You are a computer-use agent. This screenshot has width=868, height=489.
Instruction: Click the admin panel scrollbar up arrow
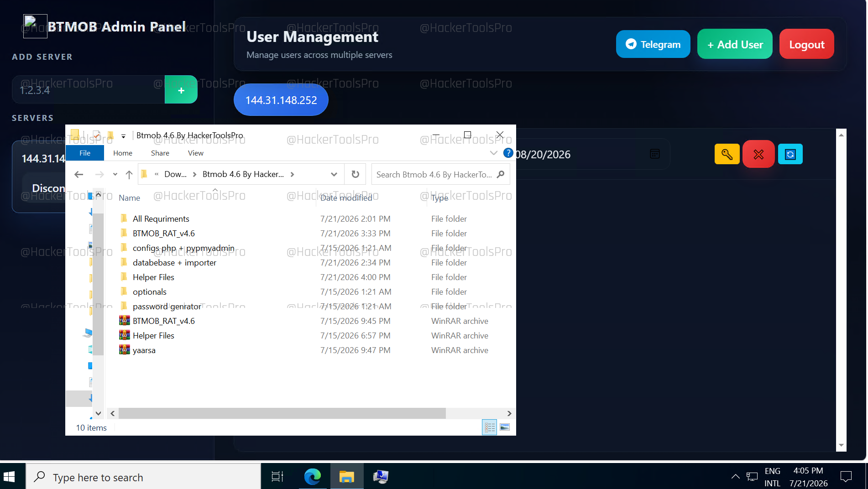click(x=841, y=135)
